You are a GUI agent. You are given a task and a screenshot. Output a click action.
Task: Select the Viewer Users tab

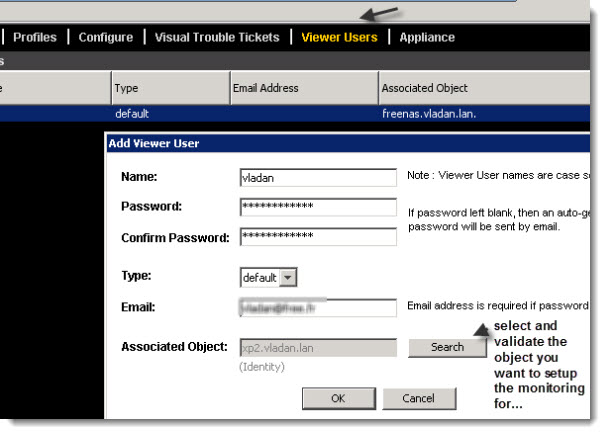[339, 37]
